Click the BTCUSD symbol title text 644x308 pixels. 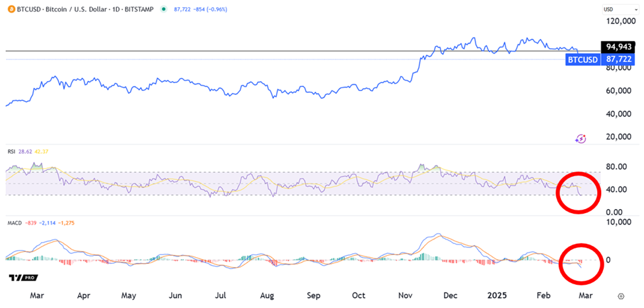click(x=30, y=9)
